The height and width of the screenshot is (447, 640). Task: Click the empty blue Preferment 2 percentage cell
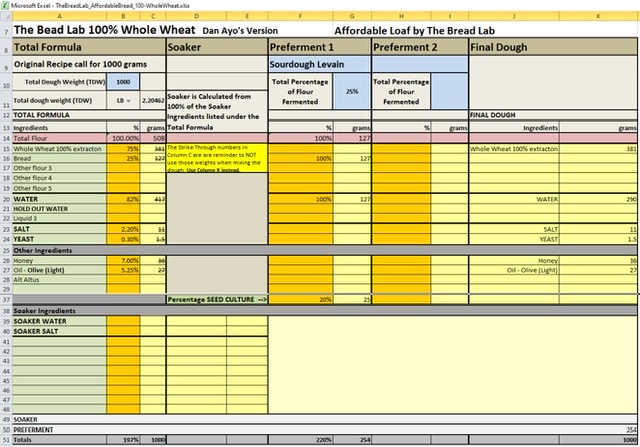(449, 91)
